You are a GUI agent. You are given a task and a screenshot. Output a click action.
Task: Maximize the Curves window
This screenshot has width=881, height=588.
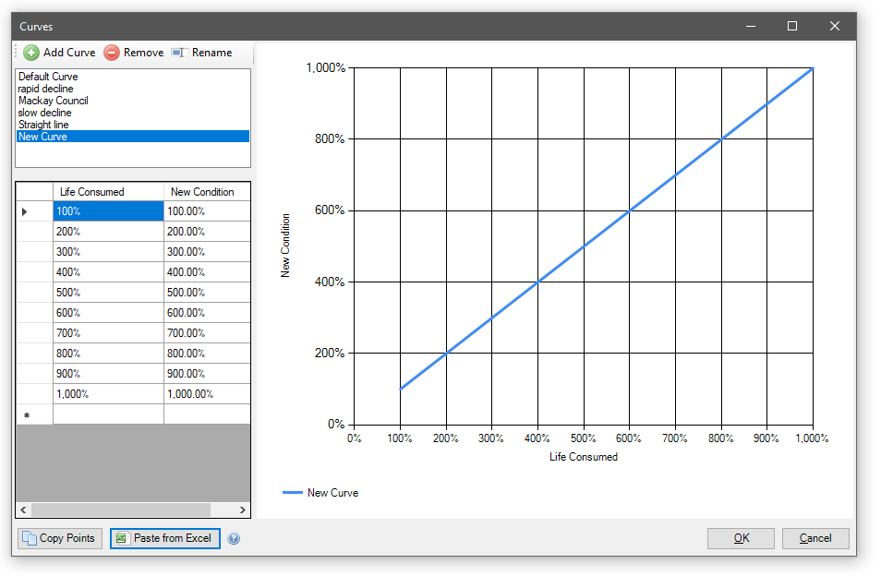tap(791, 27)
